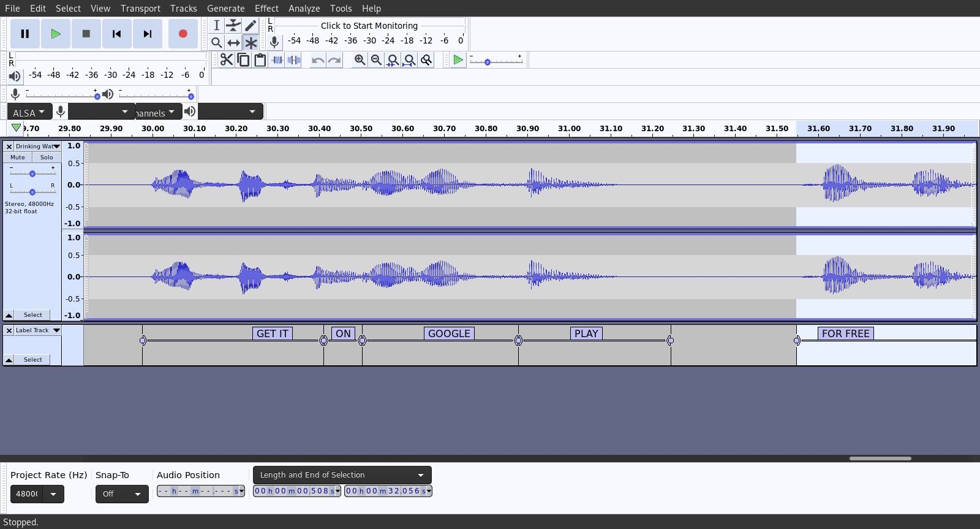Select the Selection (I-beam) tool

216,25
